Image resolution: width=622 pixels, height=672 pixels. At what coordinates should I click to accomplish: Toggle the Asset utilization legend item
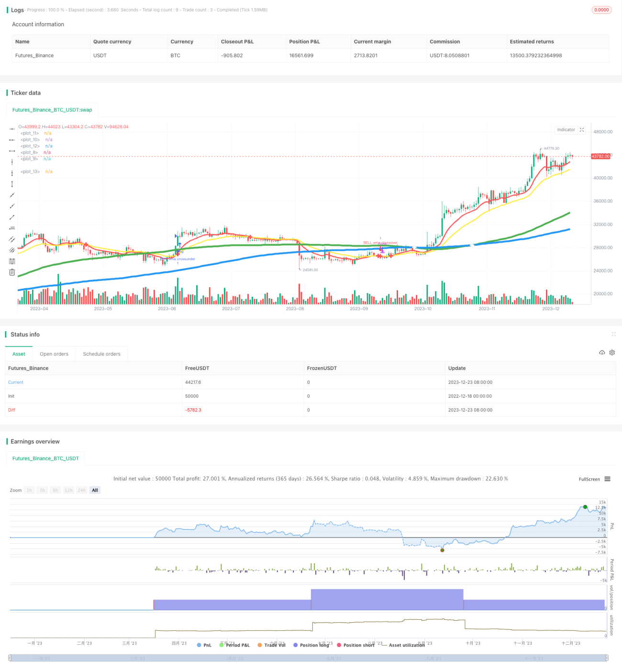coord(403,645)
